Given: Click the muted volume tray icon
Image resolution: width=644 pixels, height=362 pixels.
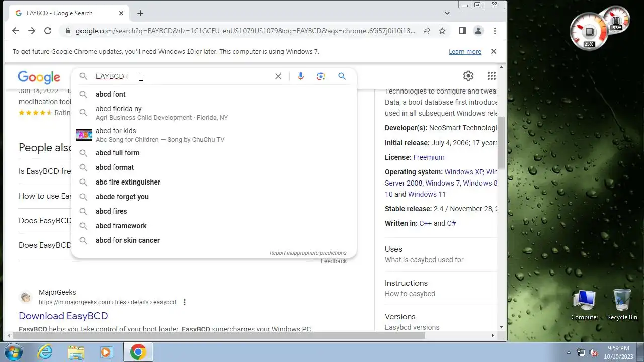Looking at the screenshot, I should click(x=593, y=352).
